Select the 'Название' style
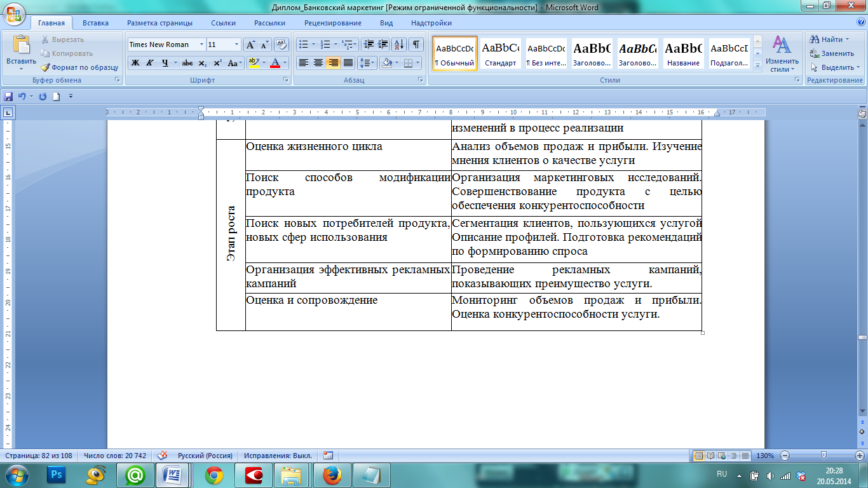868x488 pixels. 684,53
